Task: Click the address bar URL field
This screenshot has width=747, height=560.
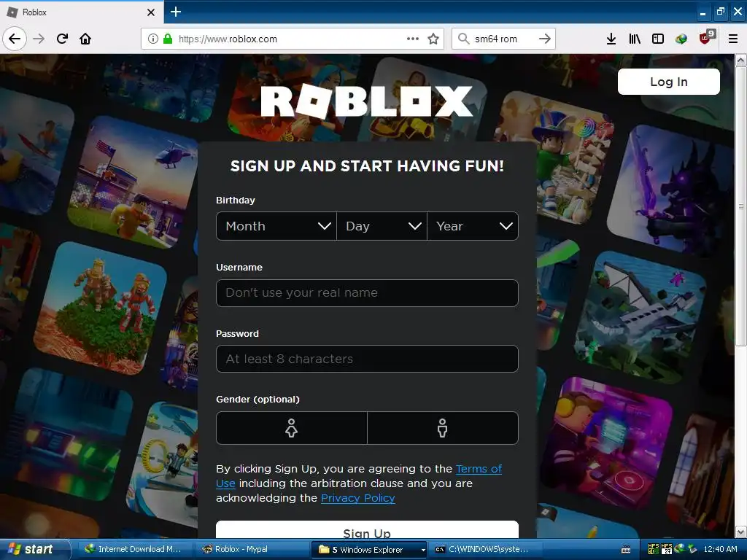Action: (290, 39)
